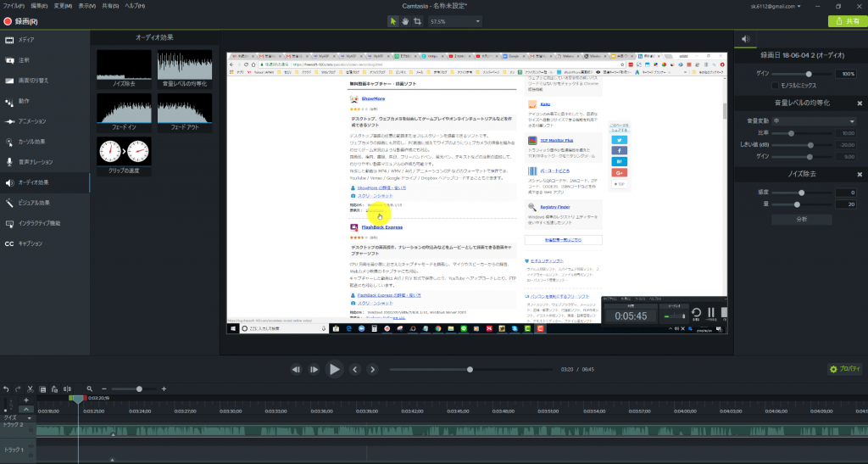Open the 音量変動 dropdown
This screenshot has width=868, height=464.
coord(815,120)
